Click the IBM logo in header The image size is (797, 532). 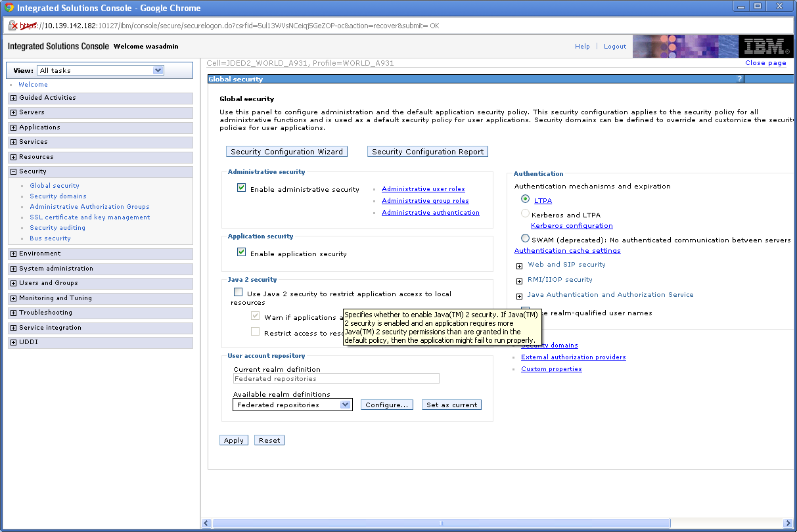765,47
